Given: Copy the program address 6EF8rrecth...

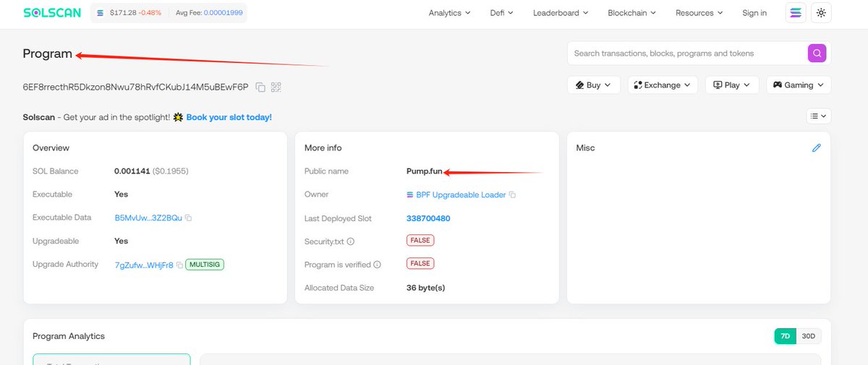Looking at the screenshot, I should tap(260, 87).
